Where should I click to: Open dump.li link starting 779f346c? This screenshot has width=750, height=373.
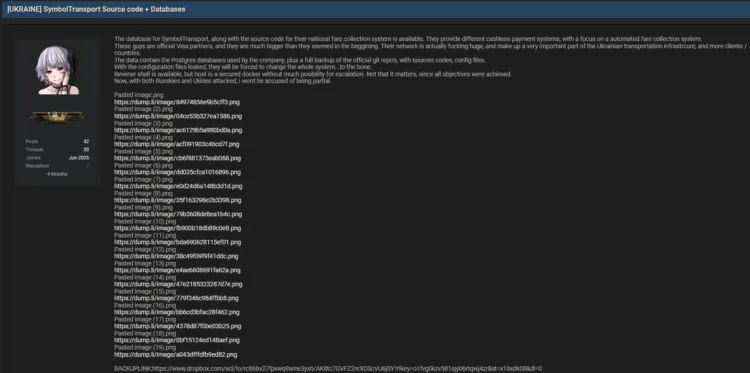176,298
